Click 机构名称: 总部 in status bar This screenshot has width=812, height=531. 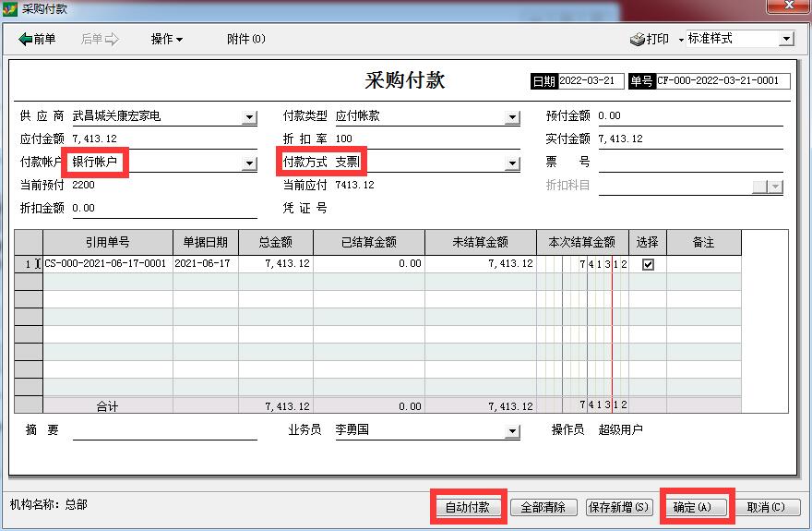[x=49, y=504]
